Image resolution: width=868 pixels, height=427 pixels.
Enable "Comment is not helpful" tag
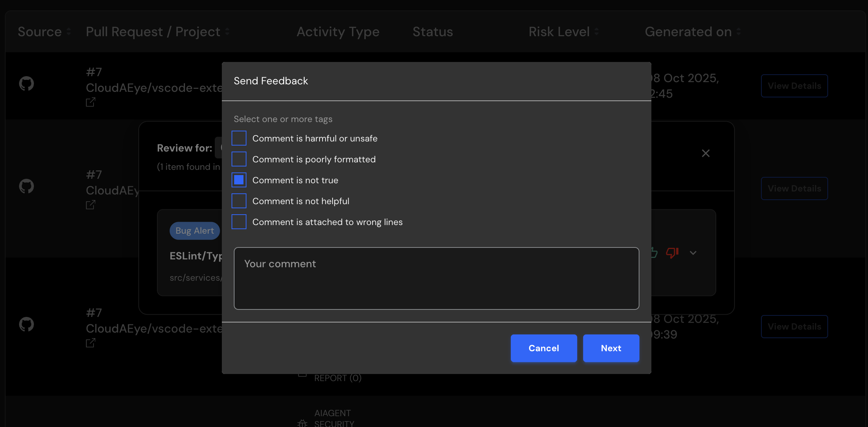point(239,201)
